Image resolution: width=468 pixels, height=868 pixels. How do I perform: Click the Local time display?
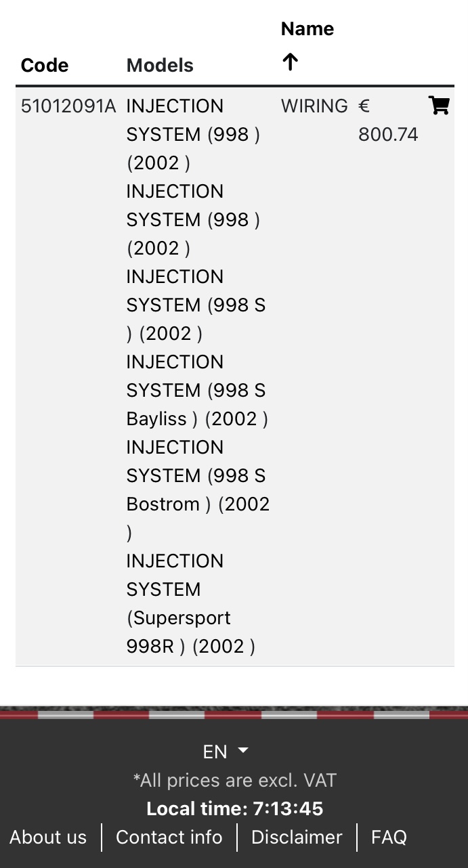pyautogui.click(x=234, y=809)
